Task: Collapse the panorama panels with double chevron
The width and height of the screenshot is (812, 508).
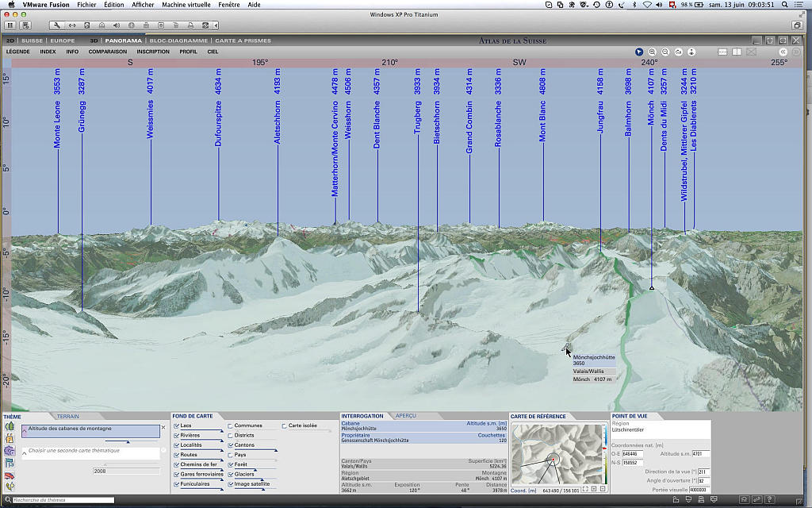Action: coord(783,52)
